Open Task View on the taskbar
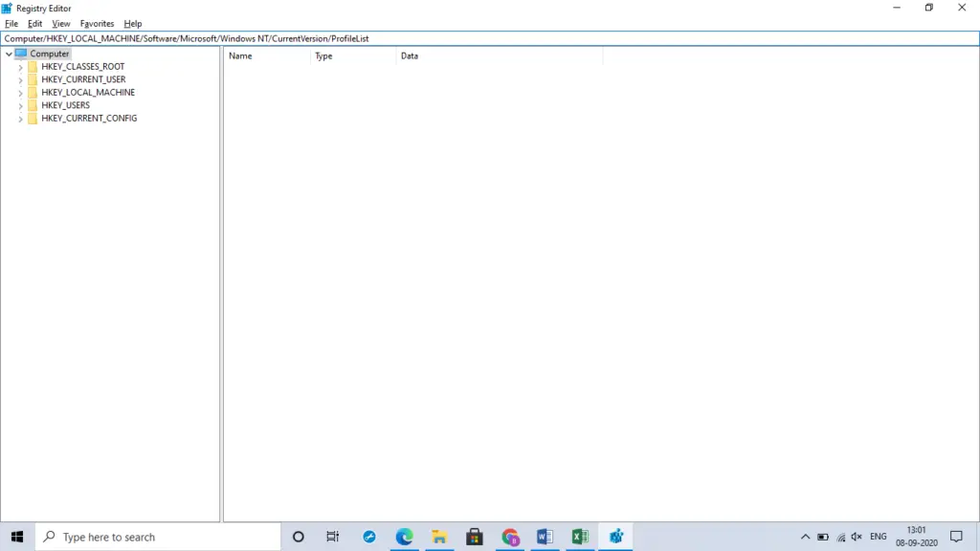The width and height of the screenshot is (980, 551). coord(332,537)
